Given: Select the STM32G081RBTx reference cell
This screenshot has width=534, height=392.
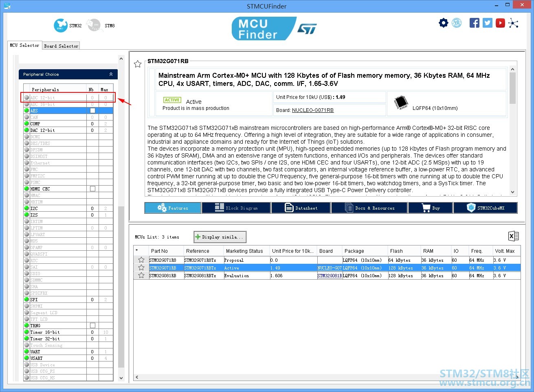Looking at the screenshot, I should 204,276.
